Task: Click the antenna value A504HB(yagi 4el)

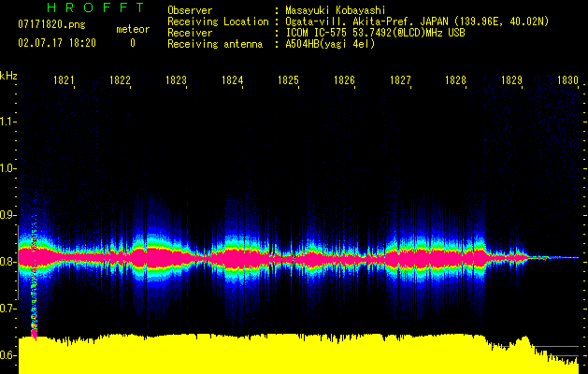Action: pos(330,44)
